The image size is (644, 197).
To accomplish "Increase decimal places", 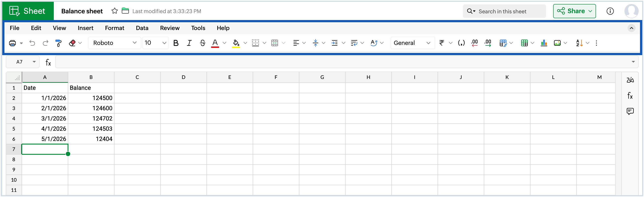I will [x=488, y=43].
